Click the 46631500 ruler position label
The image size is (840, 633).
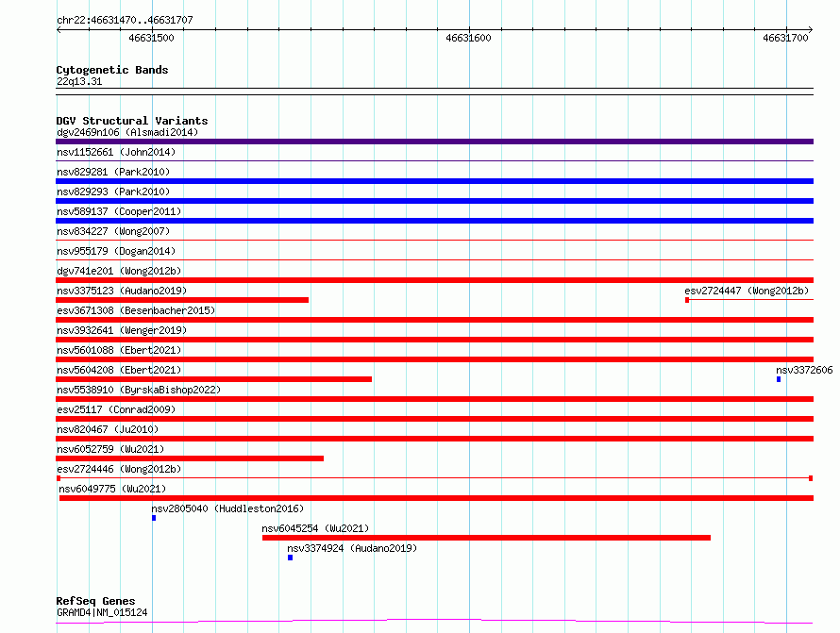click(151, 38)
